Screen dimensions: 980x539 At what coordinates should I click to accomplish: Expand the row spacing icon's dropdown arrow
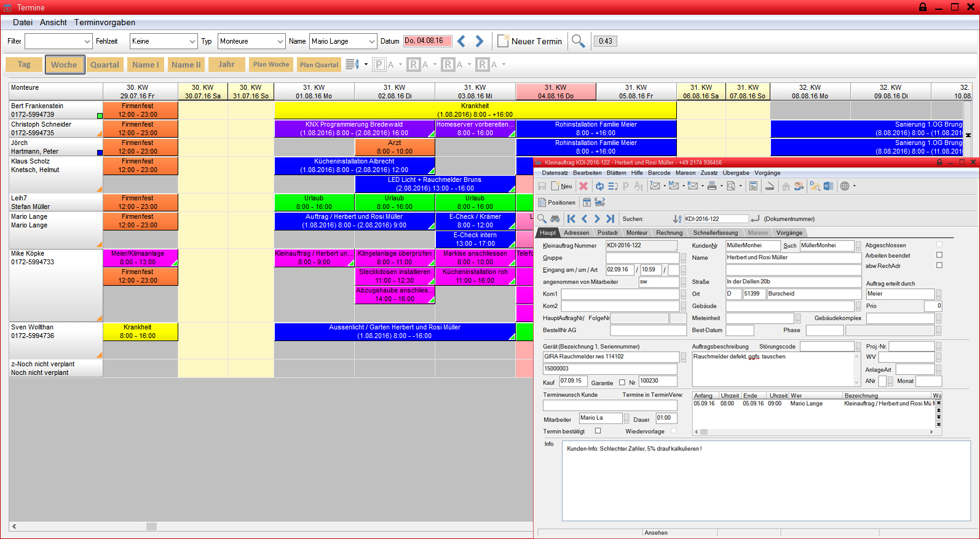tap(366, 64)
